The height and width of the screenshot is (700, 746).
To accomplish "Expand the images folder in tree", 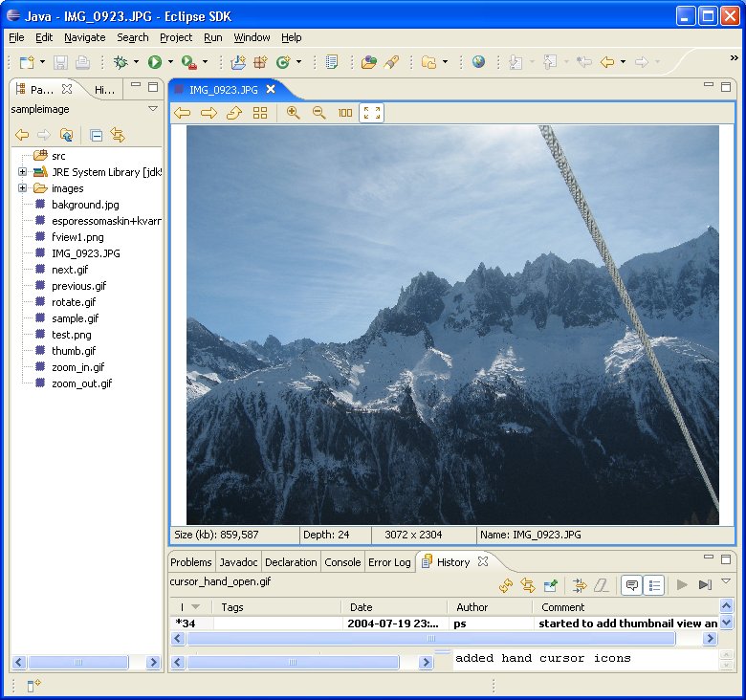I will (22, 188).
